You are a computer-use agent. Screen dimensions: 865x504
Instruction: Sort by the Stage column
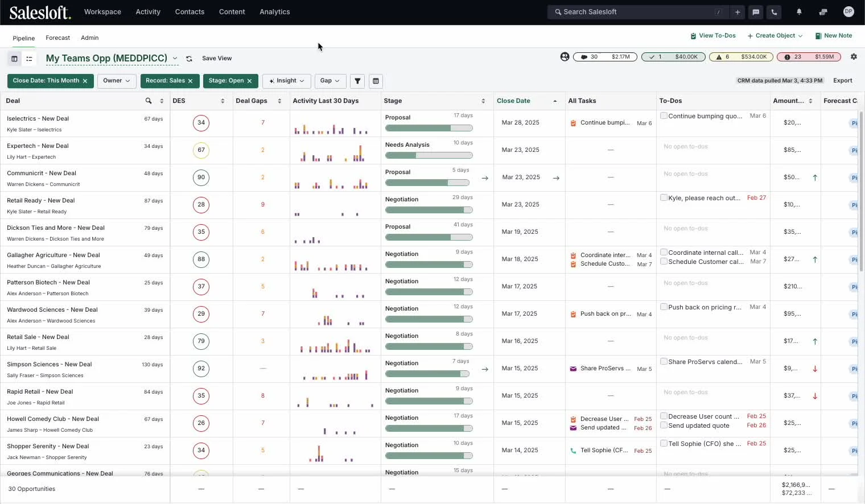point(483,101)
